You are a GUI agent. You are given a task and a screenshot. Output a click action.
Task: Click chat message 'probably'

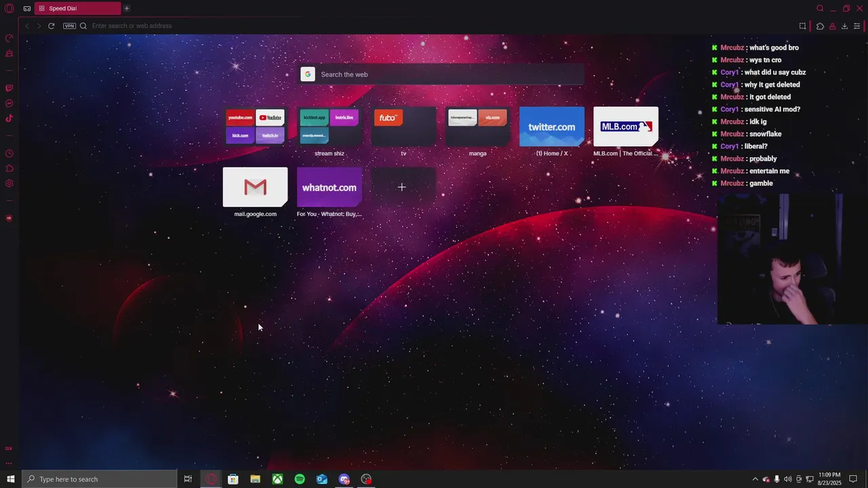coord(763,159)
